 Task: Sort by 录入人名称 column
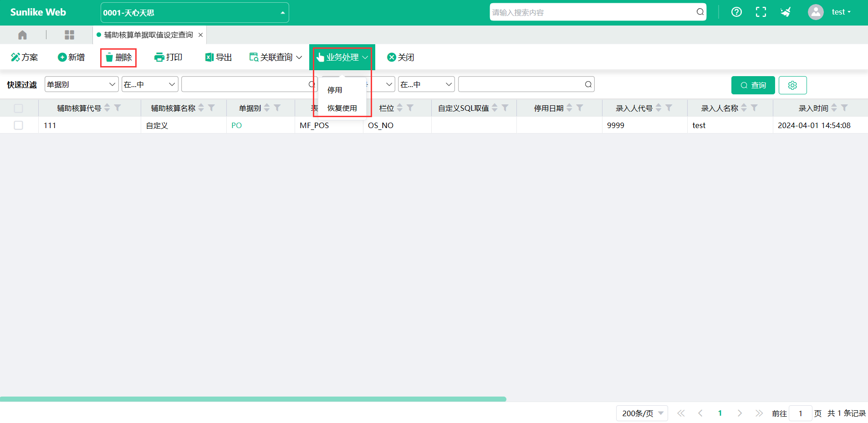click(x=744, y=108)
